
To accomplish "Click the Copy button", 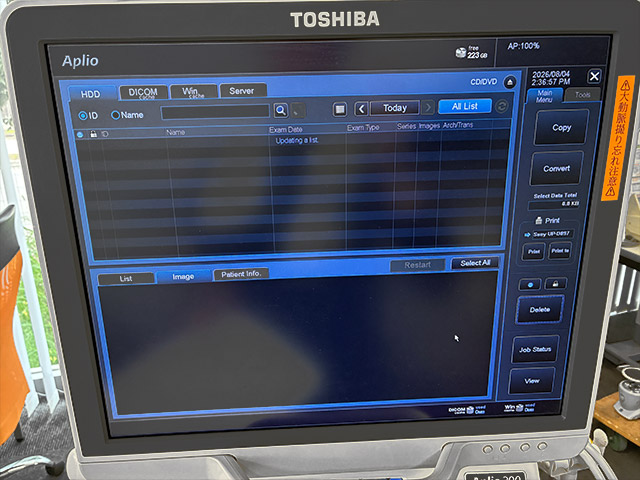I will 562,128.
